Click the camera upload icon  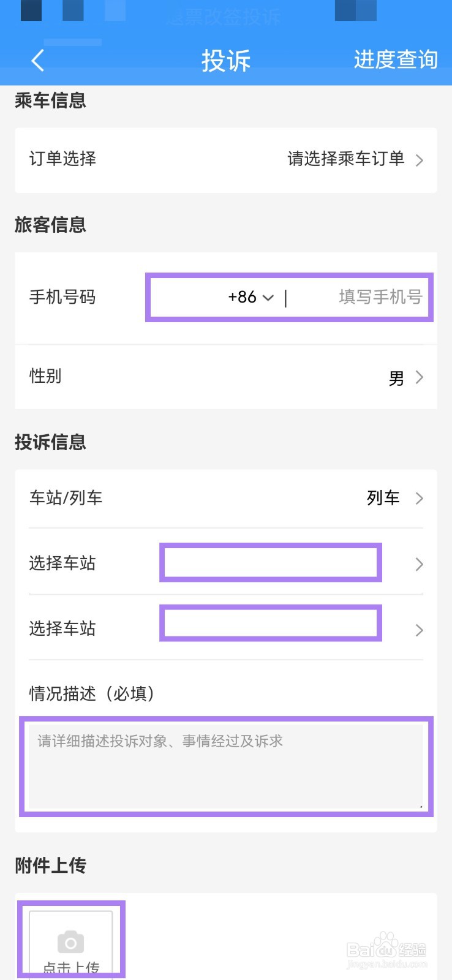(71, 942)
